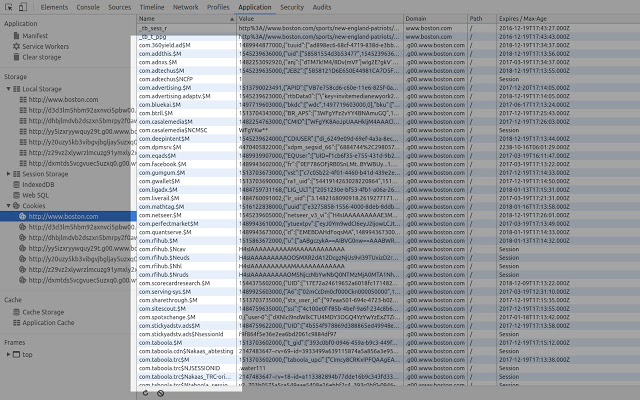Click the clear all cookies icon

[160, 393]
